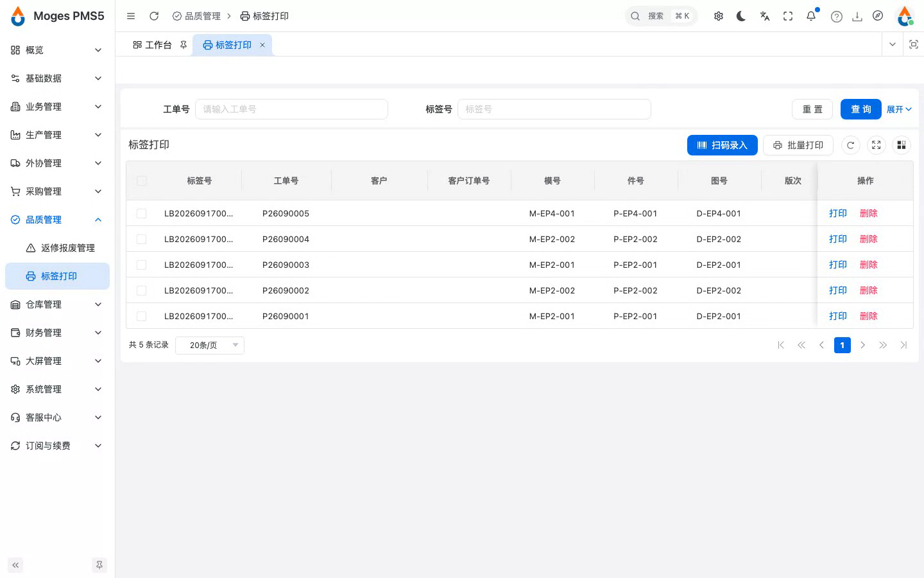
Task: Click the page refresh icon in header
Action: (154, 16)
